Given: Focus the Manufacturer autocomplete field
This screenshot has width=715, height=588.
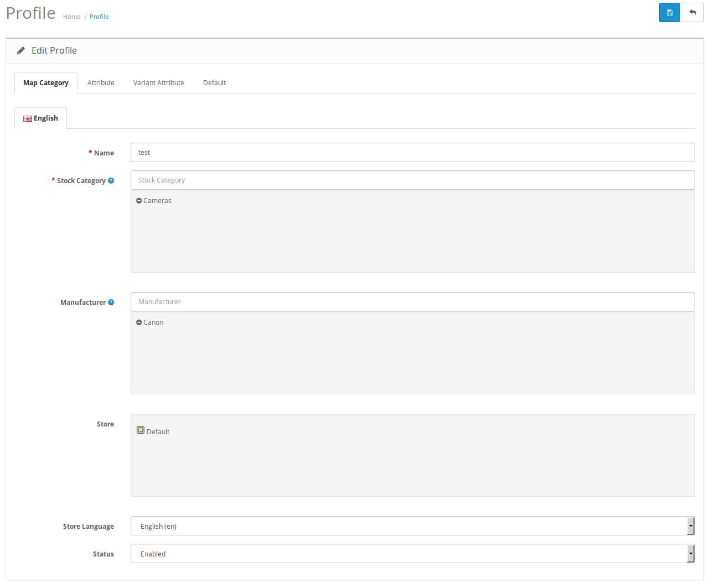Looking at the screenshot, I should point(412,302).
